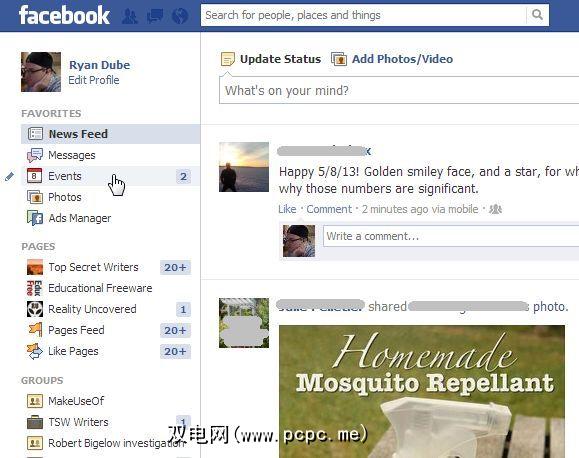Viewport: 579px width, 458px height.
Task: Click the audience icon on post
Action: click(495, 209)
